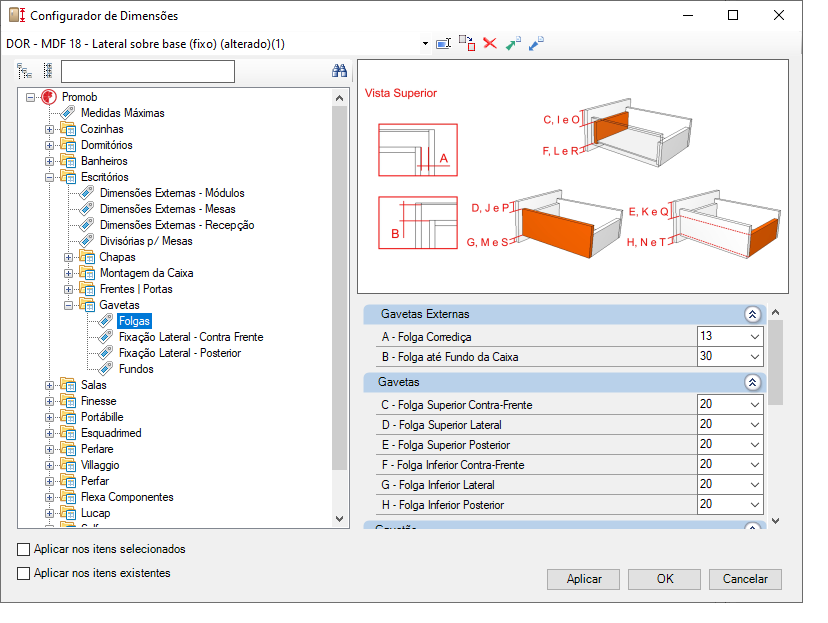The height and width of the screenshot is (623, 828).
Task: Click the expand tree icon above the list
Action: pyautogui.click(x=24, y=71)
